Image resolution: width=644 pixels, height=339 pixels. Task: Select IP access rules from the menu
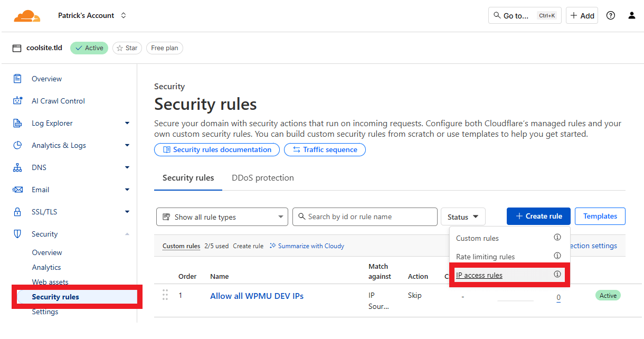pos(479,275)
